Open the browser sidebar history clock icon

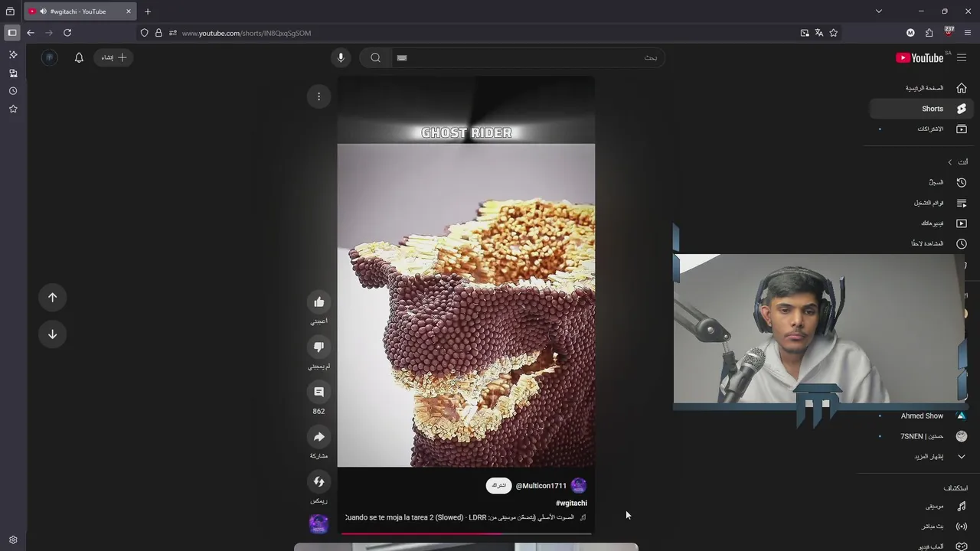pyautogui.click(x=13, y=91)
